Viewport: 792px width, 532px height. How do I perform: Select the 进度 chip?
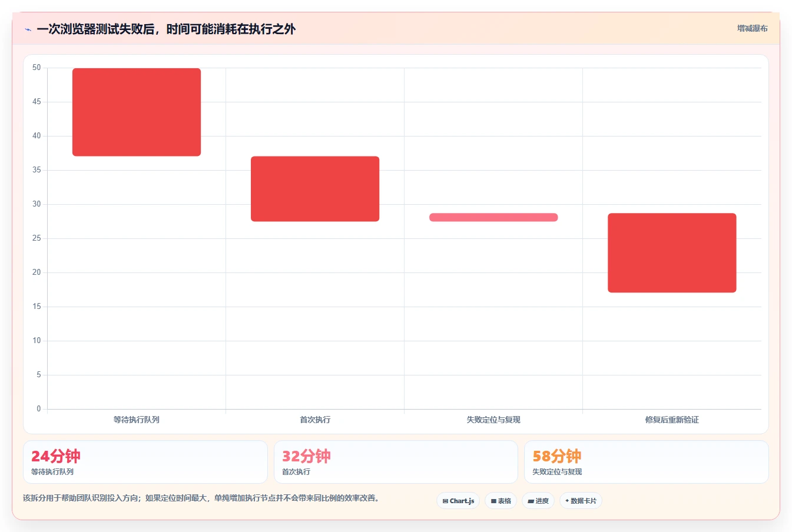(538, 501)
